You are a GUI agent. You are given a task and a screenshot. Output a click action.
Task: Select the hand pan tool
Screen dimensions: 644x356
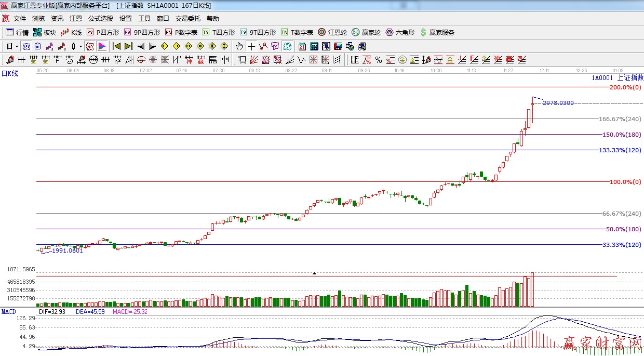pyautogui.click(x=239, y=46)
